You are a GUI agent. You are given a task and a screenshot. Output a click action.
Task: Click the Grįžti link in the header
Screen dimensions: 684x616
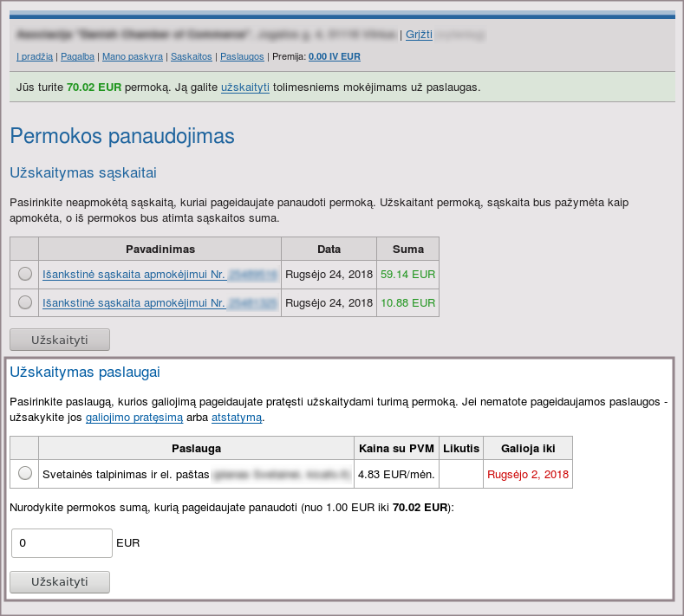pyautogui.click(x=419, y=36)
